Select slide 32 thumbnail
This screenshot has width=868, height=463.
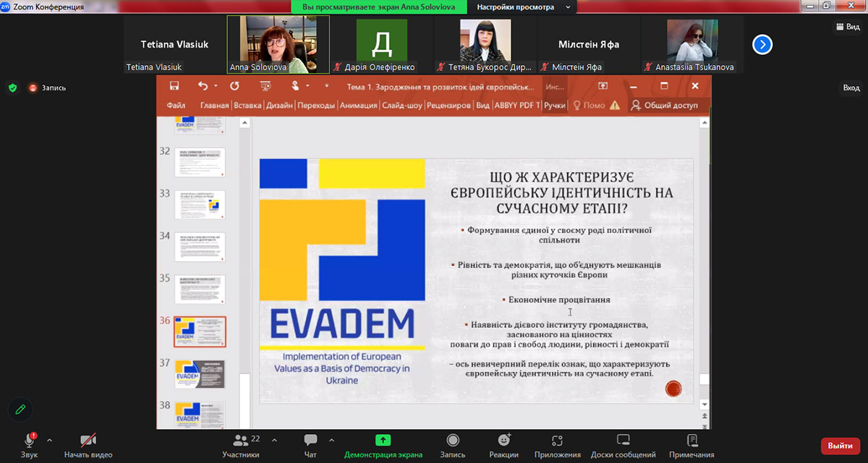[x=200, y=162]
